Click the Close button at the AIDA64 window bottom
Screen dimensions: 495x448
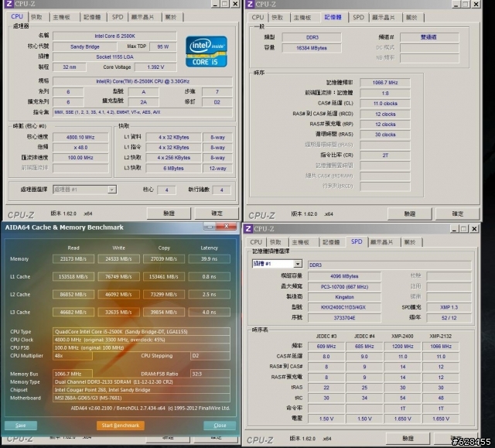(220, 426)
